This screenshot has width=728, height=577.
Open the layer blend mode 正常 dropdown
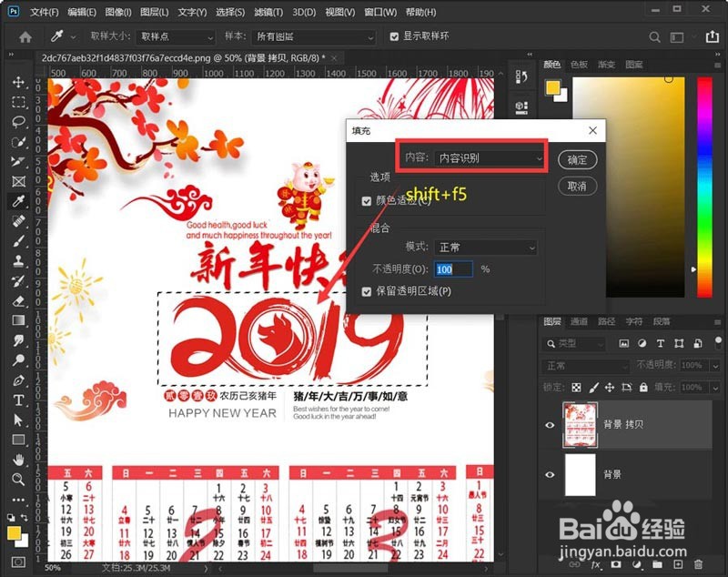586,366
